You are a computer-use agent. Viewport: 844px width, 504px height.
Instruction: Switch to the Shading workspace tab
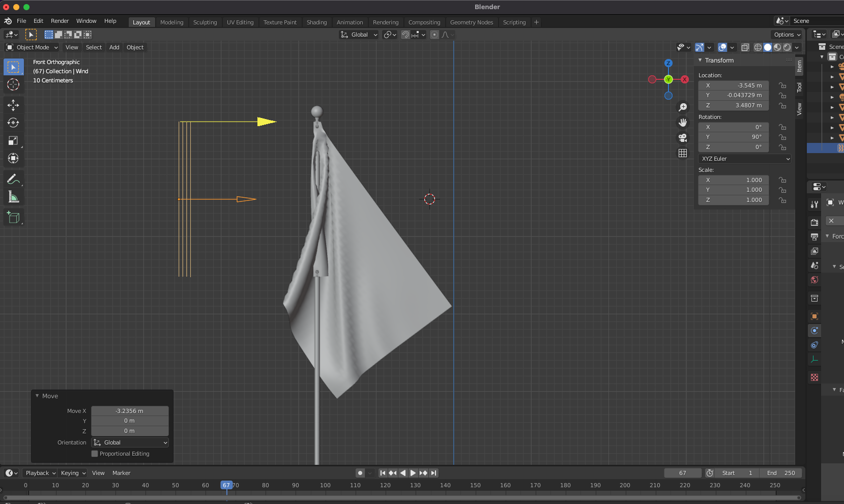coord(316,22)
